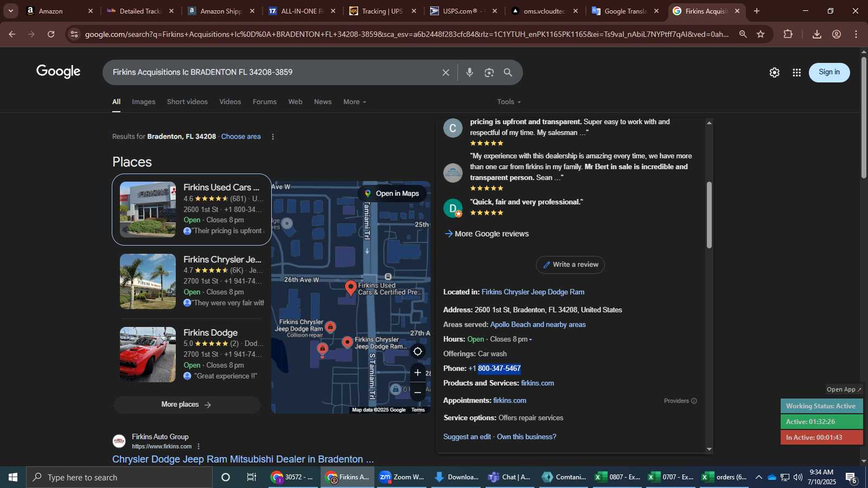The height and width of the screenshot is (488, 868).
Task: Click the Firkins Used Cars map pin
Action: [351, 288]
